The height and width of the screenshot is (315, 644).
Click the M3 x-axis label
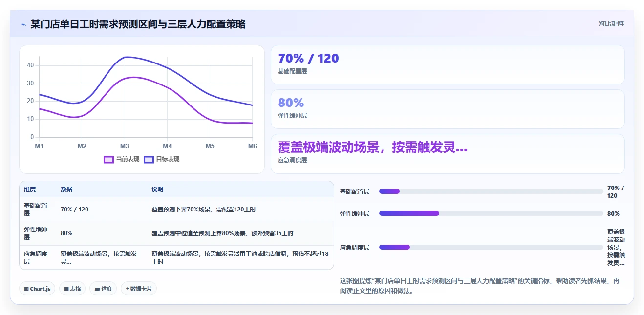125,146
